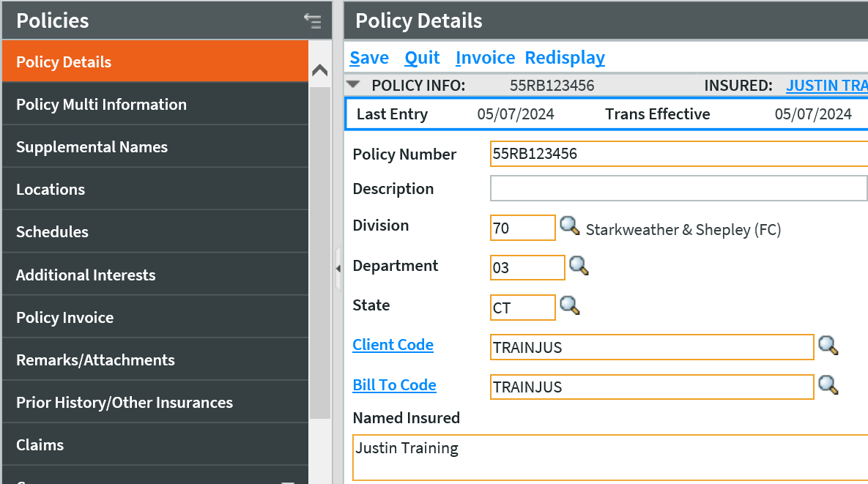
Task: Click the State field with CT
Action: [x=522, y=308]
